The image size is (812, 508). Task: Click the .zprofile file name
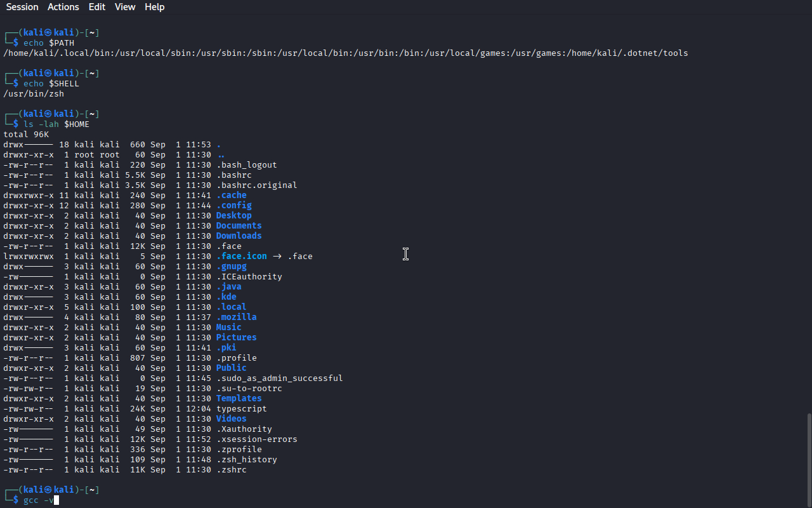(239, 450)
